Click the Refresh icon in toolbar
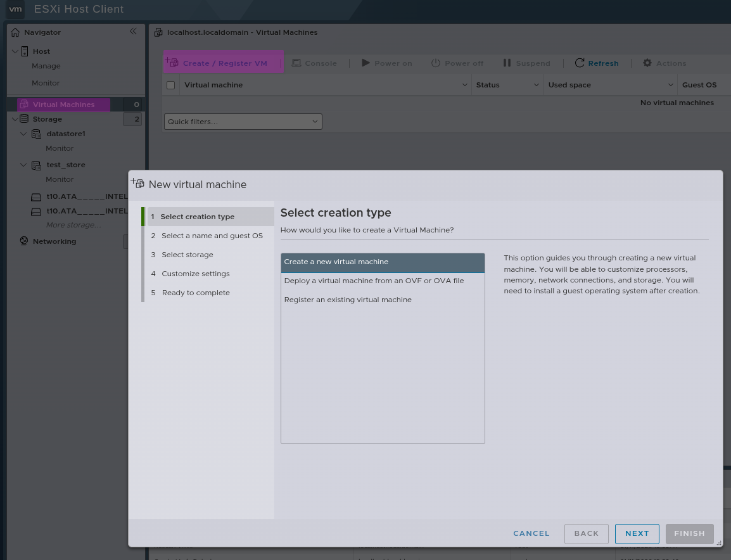 click(x=580, y=63)
